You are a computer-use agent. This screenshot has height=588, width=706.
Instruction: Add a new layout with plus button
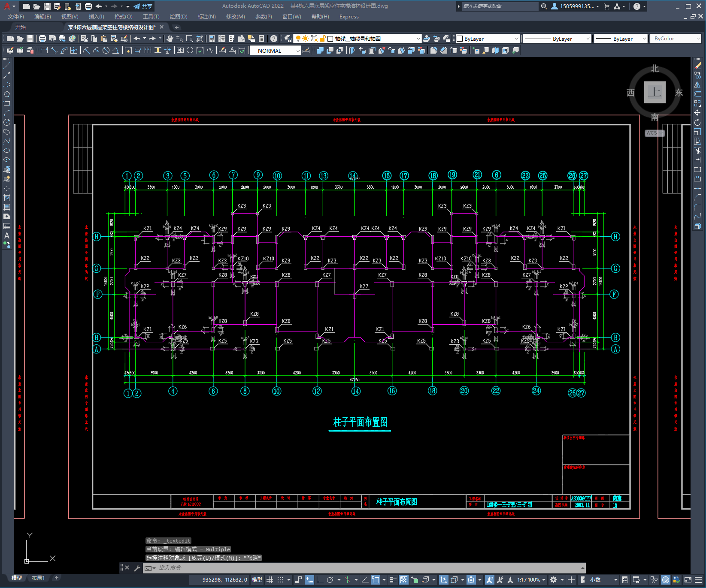[x=56, y=578]
